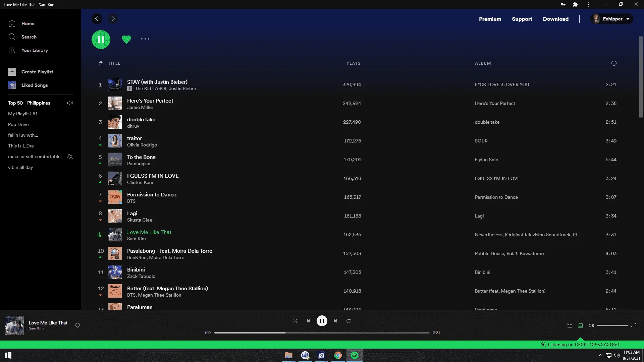The width and height of the screenshot is (644, 362).
Task: Toggle shuffle in the player bar
Action: (295, 321)
